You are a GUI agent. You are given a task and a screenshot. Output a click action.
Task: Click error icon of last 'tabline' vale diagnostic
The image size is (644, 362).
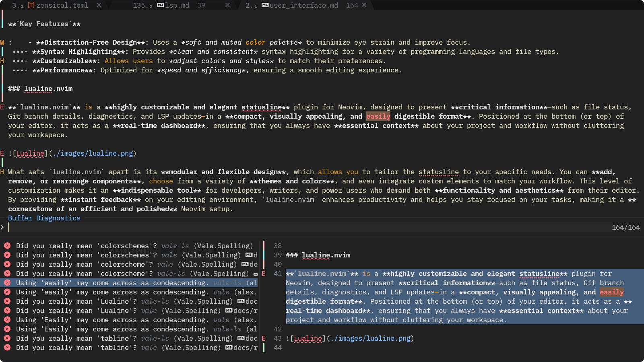[x=7, y=348]
